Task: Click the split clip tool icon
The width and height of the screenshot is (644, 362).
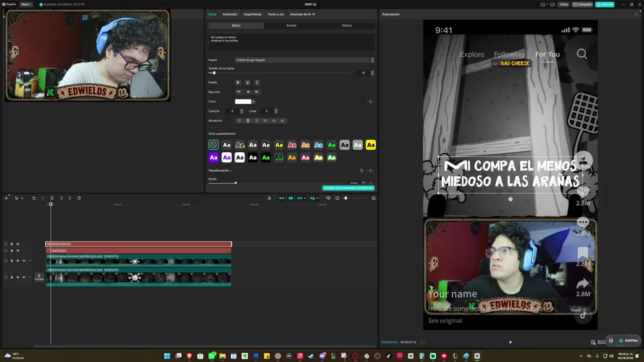Action: 52,198
